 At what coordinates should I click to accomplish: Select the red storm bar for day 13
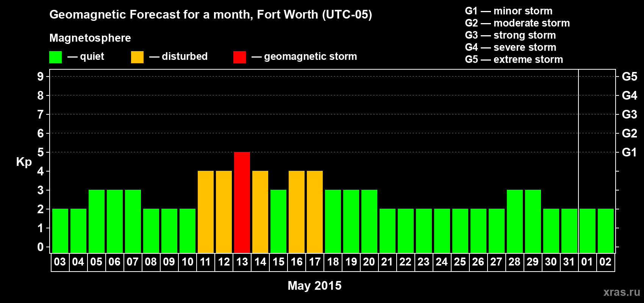242,202
